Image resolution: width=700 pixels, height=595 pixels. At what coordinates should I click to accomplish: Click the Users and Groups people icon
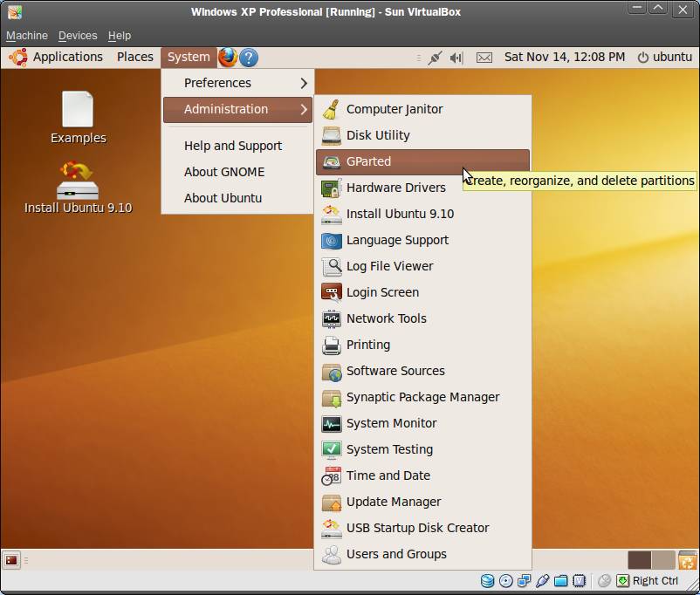[x=331, y=554]
